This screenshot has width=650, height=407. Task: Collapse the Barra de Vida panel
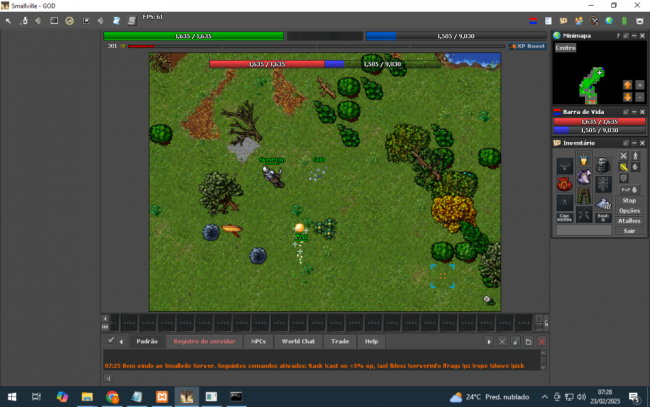[x=634, y=112]
